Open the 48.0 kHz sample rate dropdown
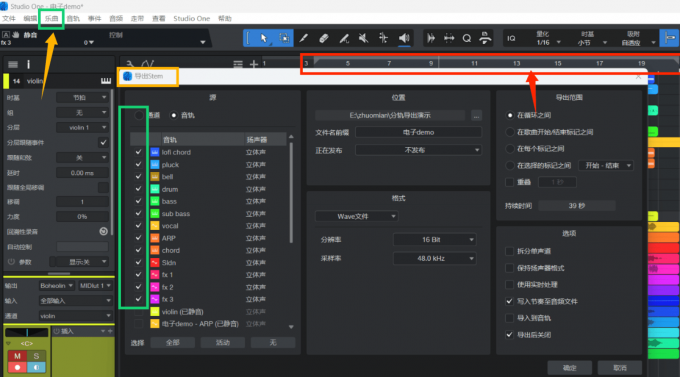680x377 pixels. [x=435, y=259]
